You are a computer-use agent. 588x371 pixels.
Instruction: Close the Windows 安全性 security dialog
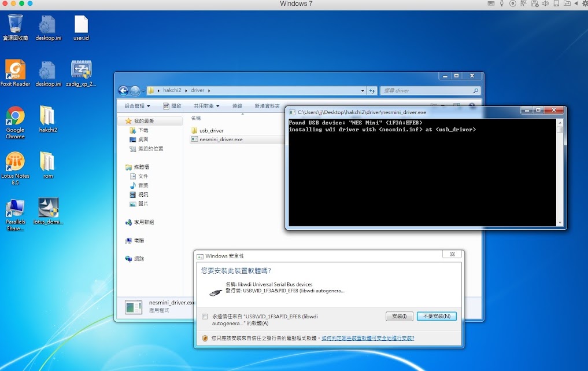(452, 254)
